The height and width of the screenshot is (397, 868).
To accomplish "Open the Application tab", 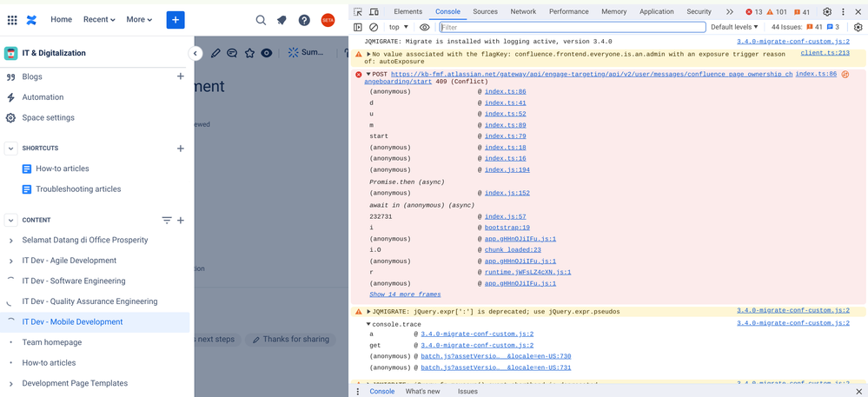I will tap(657, 11).
